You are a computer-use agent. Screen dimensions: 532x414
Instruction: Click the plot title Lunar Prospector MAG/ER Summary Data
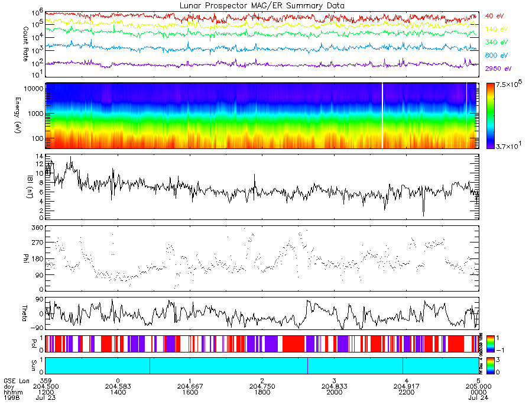point(262,6)
